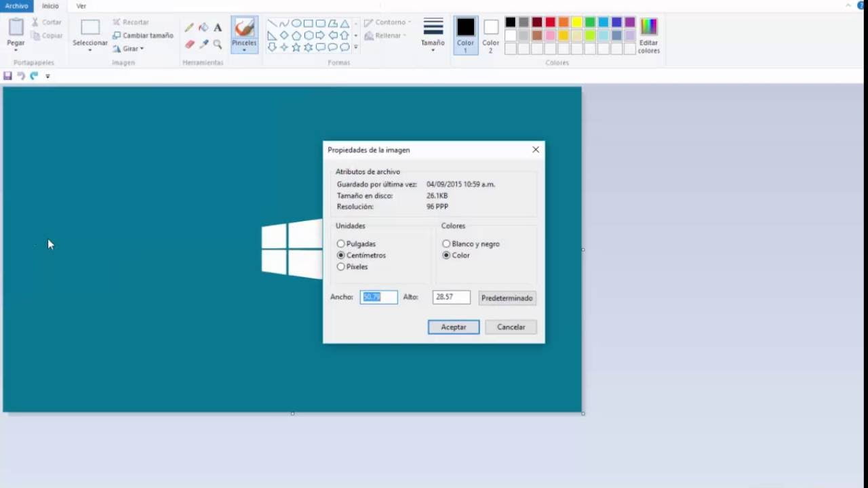
Task: Click Cancelar in the properties dialog
Action: (x=511, y=327)
